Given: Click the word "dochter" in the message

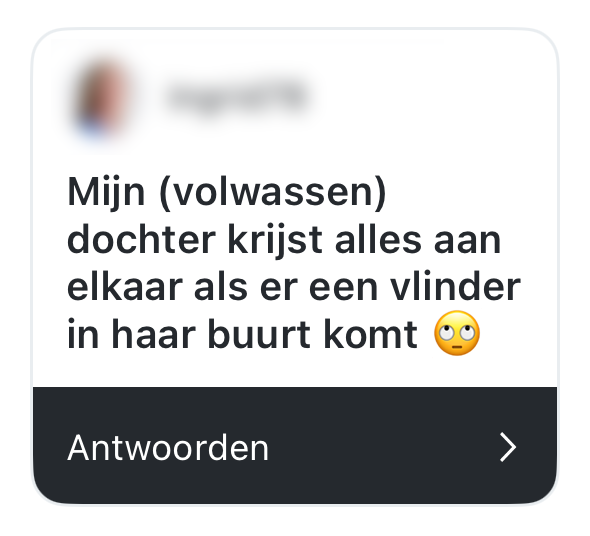Looking at the screenshot, I should click(141, 239).
